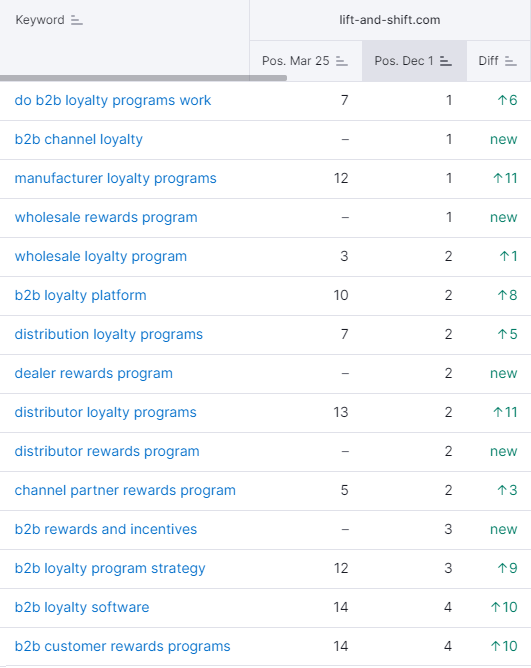Open keyword 'do b2b loyalty programs work'
Viewport: 531px width, 668px height.
tap(113, 101)
